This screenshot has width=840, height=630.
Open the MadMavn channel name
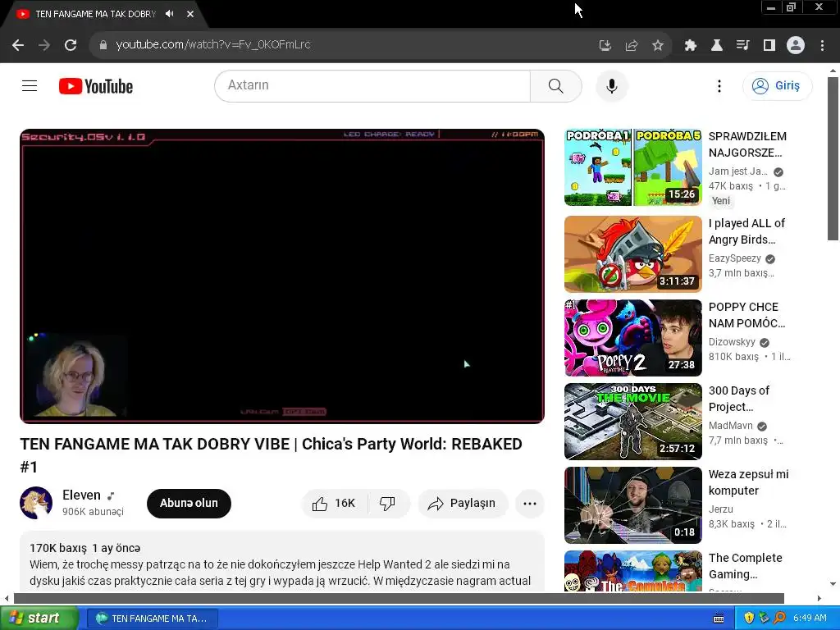click(731, 426)
